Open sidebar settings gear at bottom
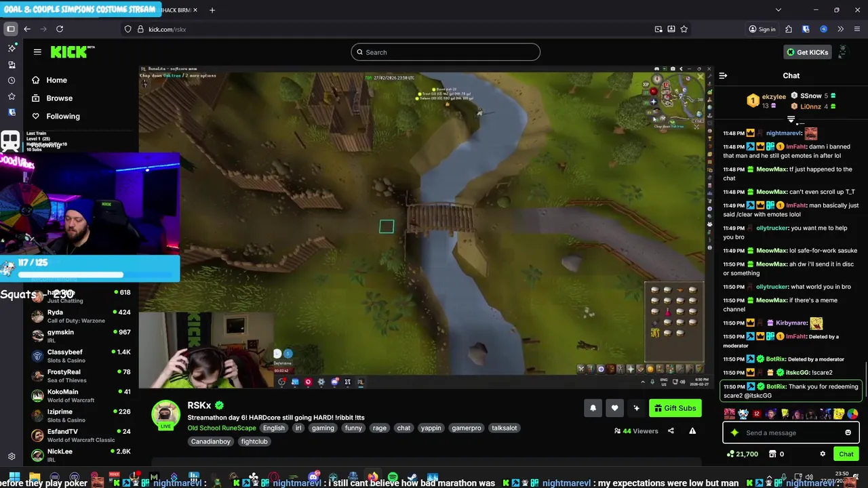The width and height of the screenshot is (868, 488). pos(12,457)
